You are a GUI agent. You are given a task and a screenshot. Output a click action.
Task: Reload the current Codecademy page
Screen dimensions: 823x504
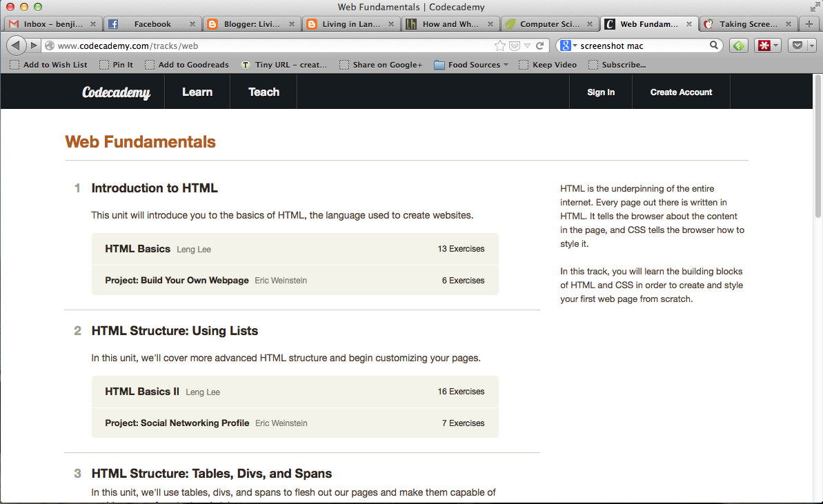pos(542,45)
